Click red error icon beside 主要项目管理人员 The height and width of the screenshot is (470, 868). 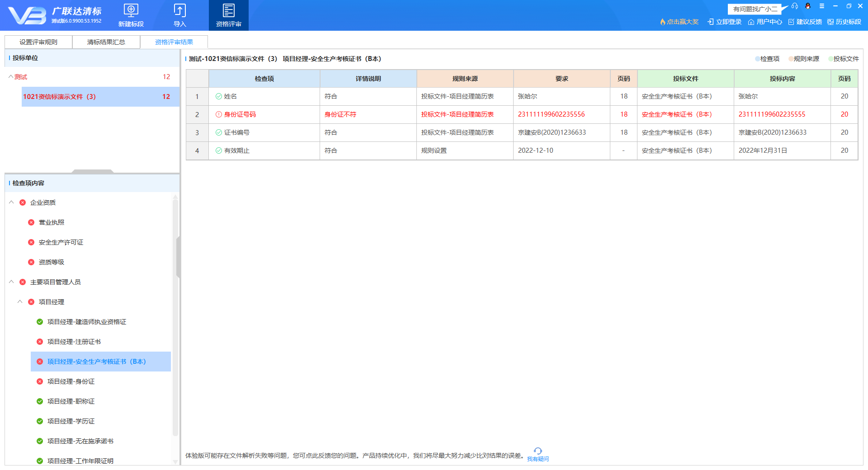coord(23,282)
